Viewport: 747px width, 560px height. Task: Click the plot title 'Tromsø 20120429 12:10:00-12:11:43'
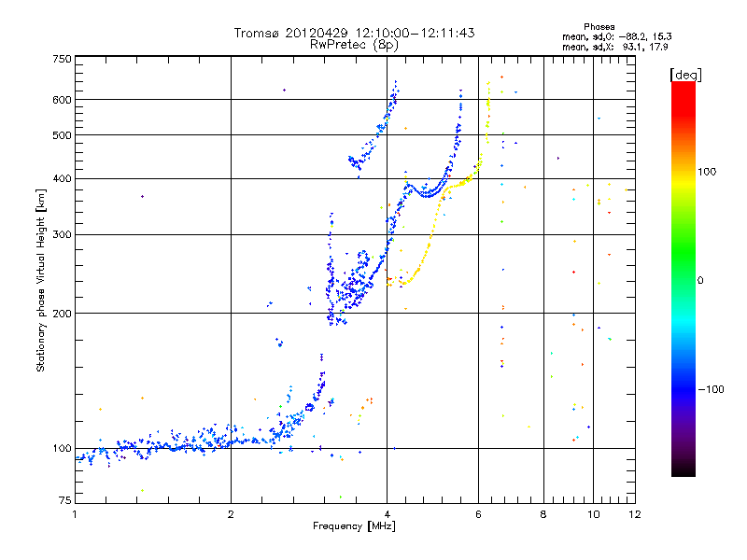354,33
